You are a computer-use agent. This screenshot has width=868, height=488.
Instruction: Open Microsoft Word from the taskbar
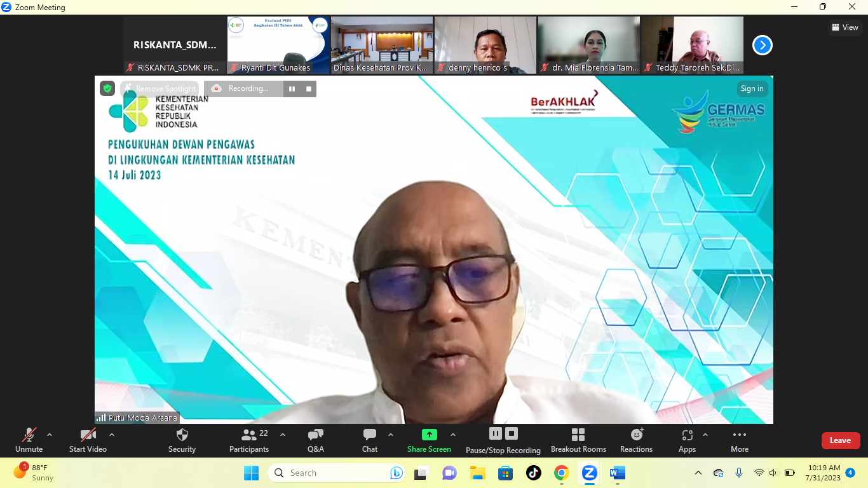point(617,473)
